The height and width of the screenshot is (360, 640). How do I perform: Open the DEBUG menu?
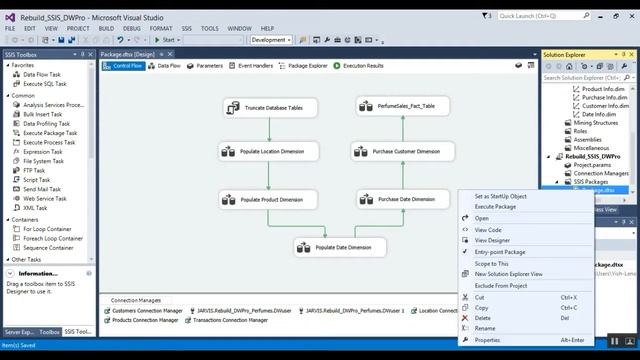(x=131, y=29)
